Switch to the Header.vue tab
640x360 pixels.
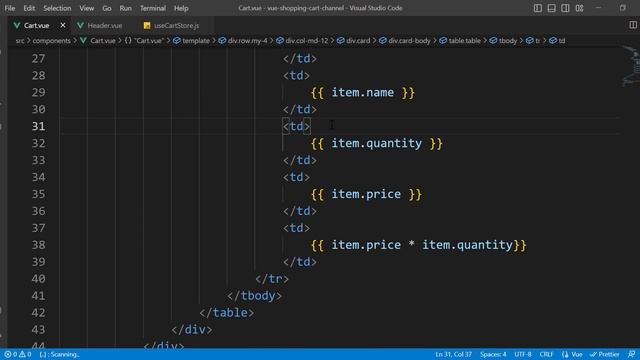(x=104, y=25)
